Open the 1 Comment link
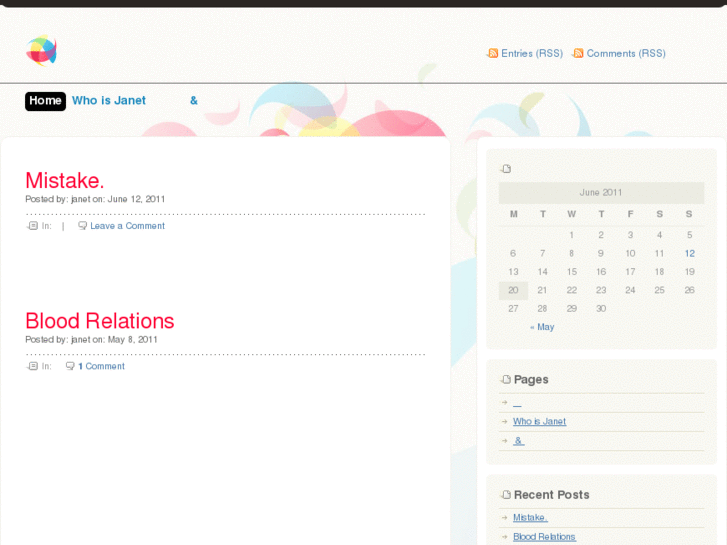Screen dimensions: 727x545 pyautogui.click(x=102, y=366)
